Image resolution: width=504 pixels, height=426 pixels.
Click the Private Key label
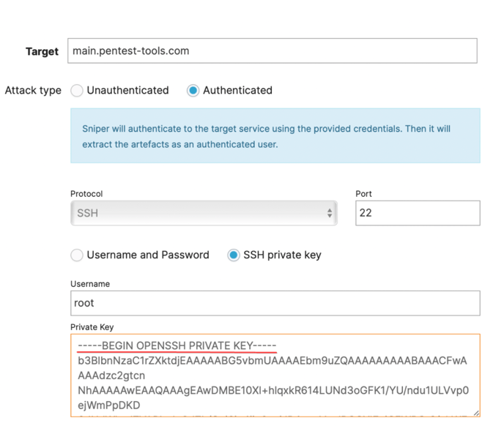pyautogui.click(x=92, y=327)
